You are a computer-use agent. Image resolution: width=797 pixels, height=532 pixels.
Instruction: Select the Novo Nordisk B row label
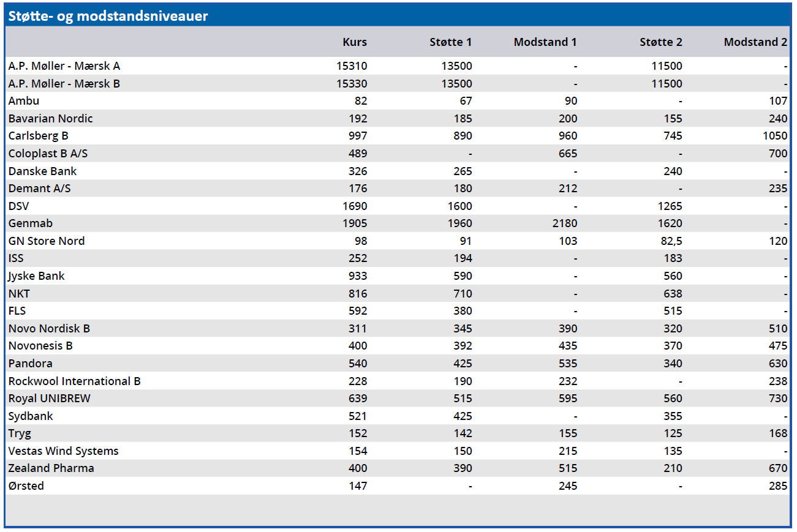49,329
